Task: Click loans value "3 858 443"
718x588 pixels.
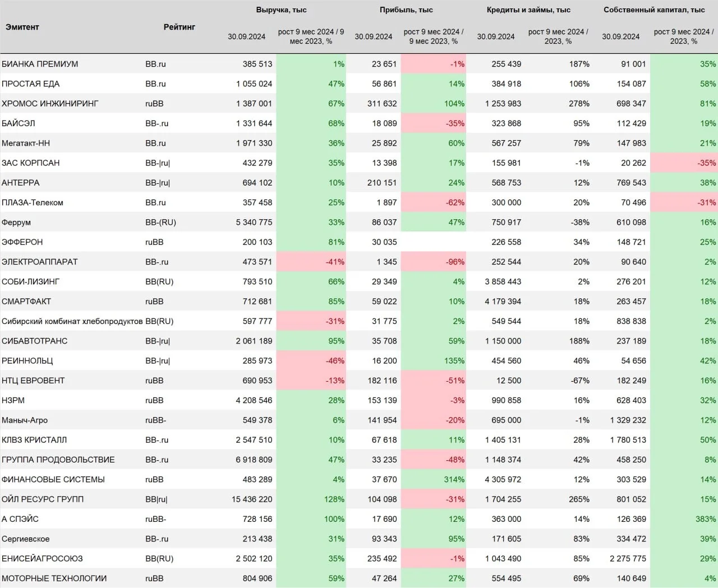Action: (x=503, y=281)
